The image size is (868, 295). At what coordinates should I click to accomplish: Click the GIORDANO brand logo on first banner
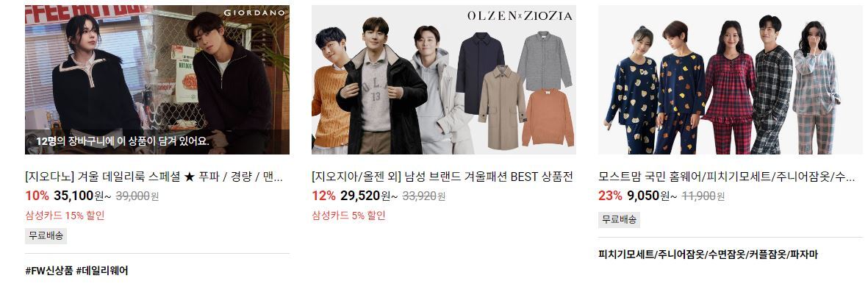pos(254,13)
